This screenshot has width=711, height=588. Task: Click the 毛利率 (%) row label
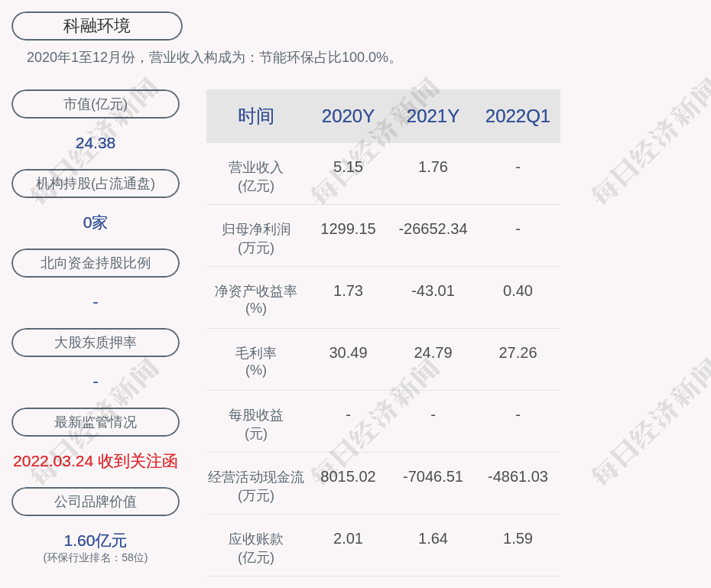(256, 362)
